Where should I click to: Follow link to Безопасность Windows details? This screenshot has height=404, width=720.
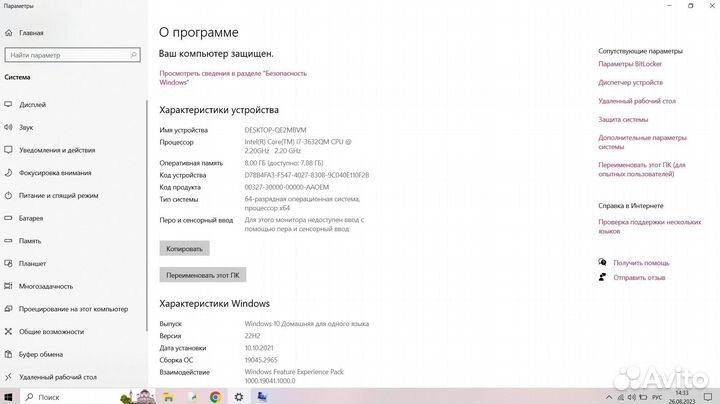(233, 78)
